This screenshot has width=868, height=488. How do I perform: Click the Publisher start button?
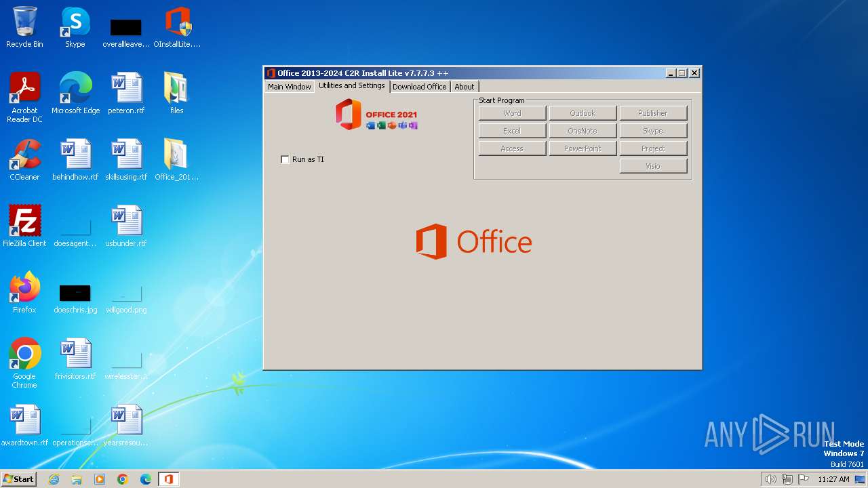(x=653, y=113)
